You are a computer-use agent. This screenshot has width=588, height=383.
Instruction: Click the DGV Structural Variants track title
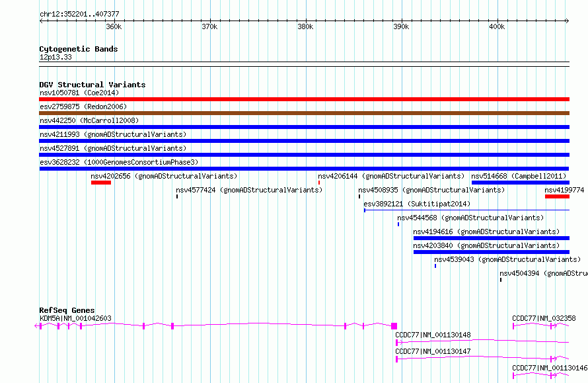(x=92, y=85)
